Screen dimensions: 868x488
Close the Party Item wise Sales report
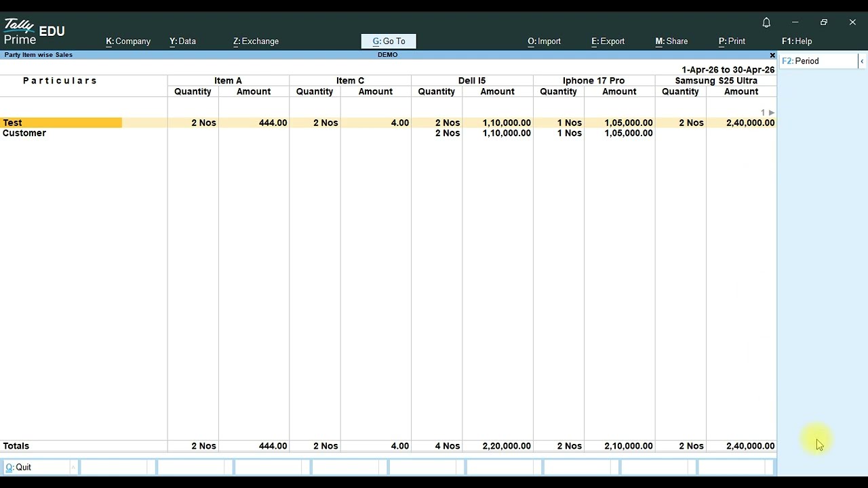point(772,55)
